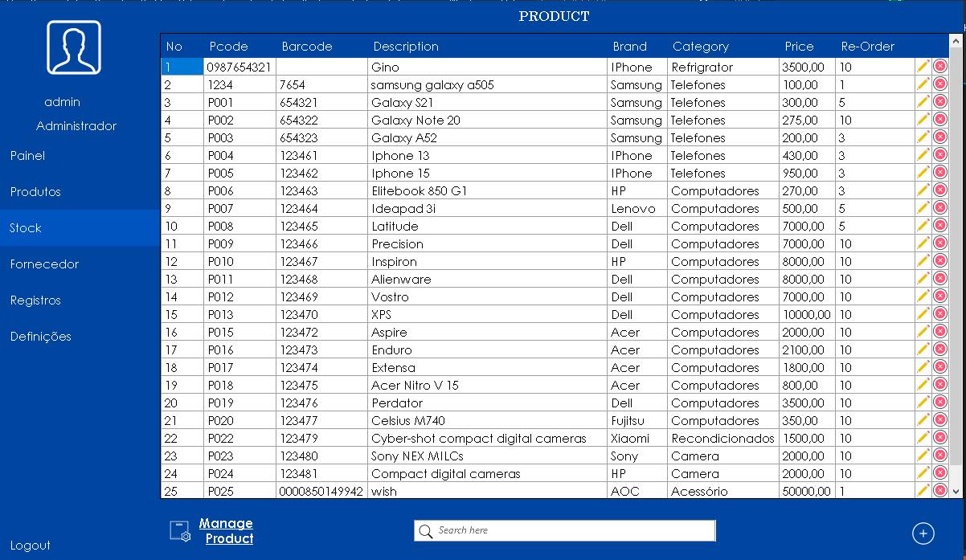Click the search magnifier icon
Image resolution: width=966 pixels, height=560 pixels.
(x=426, y=530)
